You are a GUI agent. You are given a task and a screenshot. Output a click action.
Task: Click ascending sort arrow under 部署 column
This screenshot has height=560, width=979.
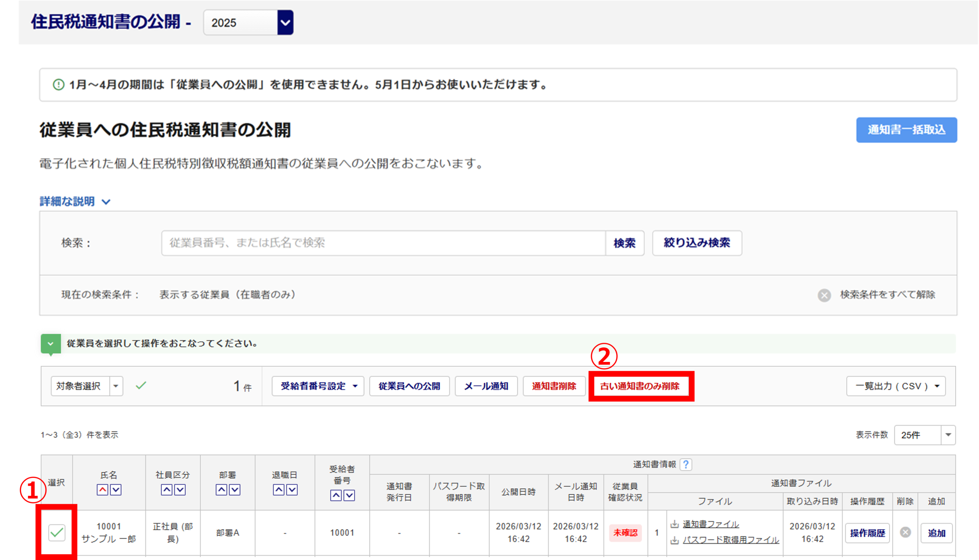[221, 490]
